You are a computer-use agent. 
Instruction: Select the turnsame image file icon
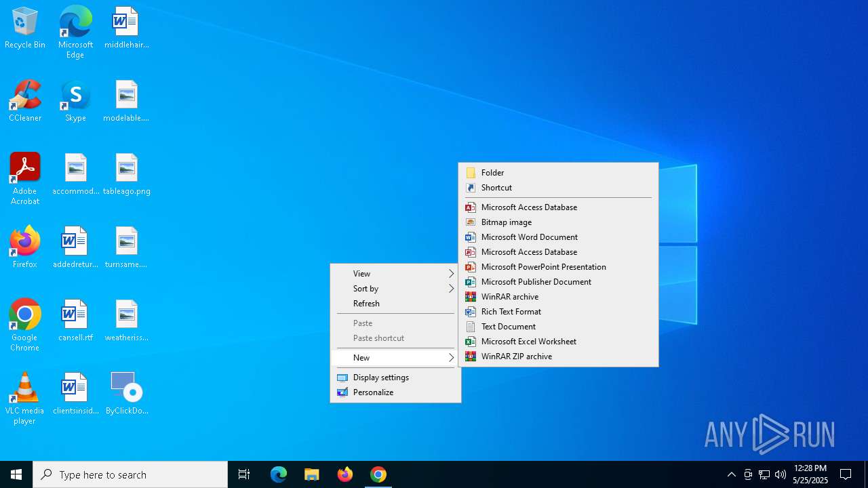click(x=126, y=248)
